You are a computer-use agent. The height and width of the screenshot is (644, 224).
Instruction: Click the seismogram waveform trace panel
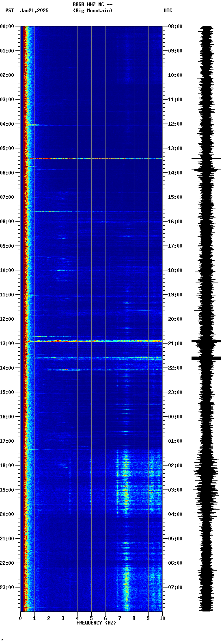pos(207,319)
